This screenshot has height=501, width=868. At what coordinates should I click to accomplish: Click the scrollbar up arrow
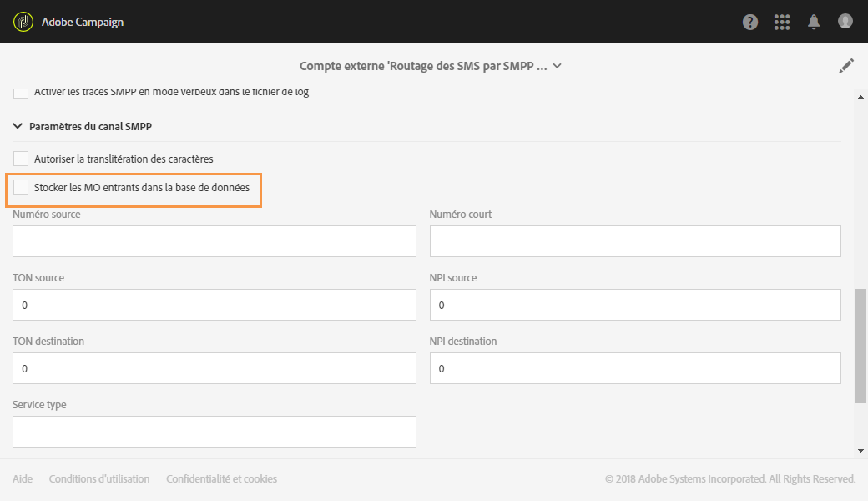[x=861, y=96]
